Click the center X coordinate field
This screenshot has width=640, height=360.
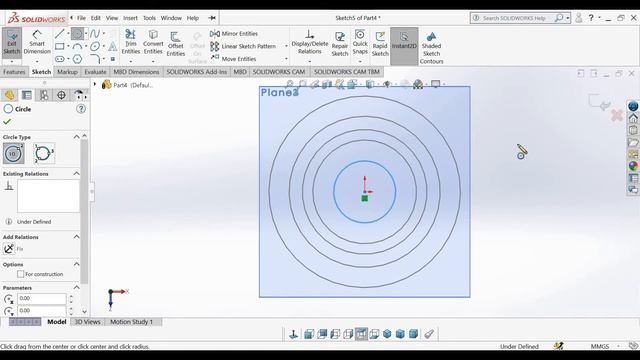[42, 298]
